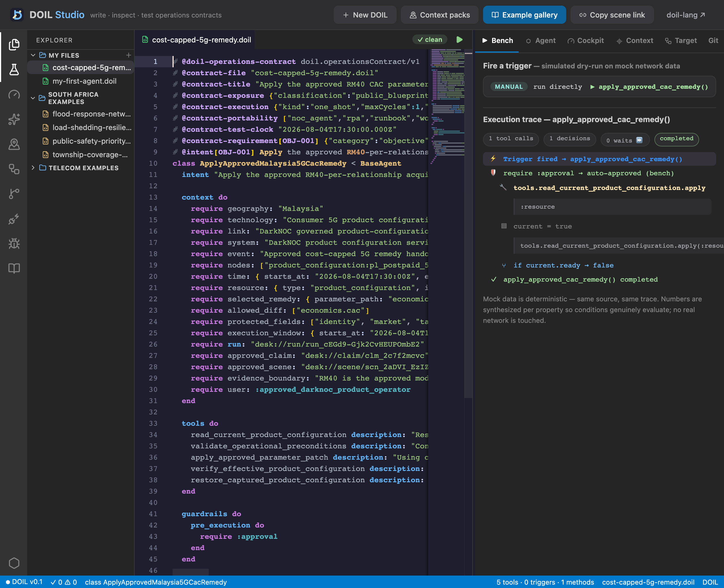Click the wrench icon by tools.read_current_product_configuration

point(503,187)
